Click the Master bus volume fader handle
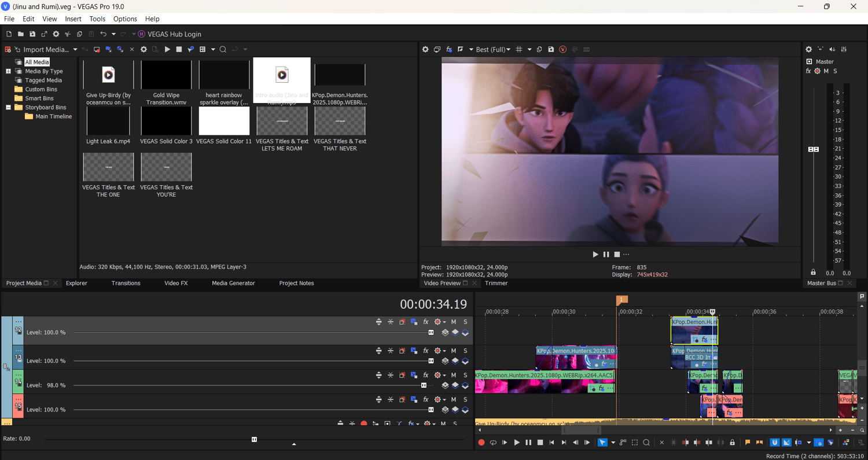 pyautogui.click(x=814, y=149)
